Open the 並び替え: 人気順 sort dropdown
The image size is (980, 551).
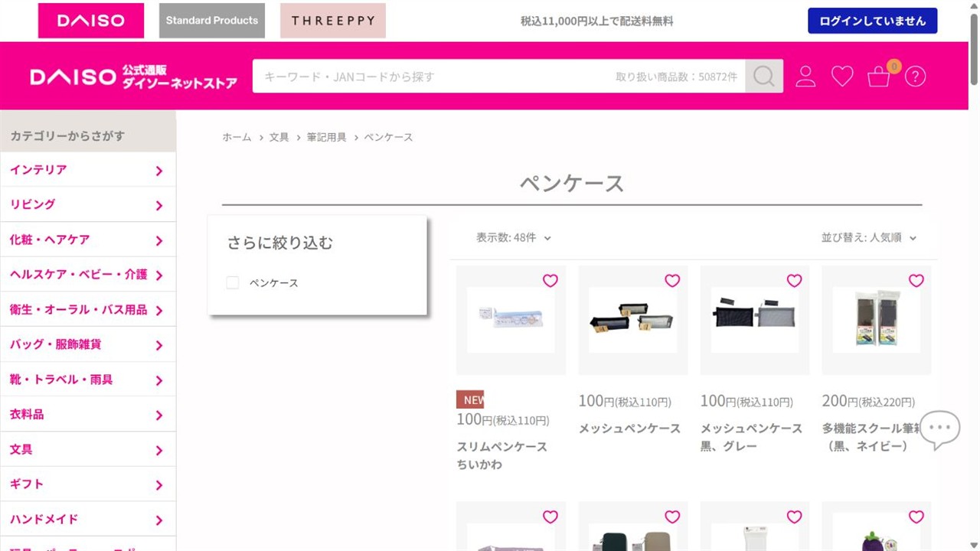(869, 238)
